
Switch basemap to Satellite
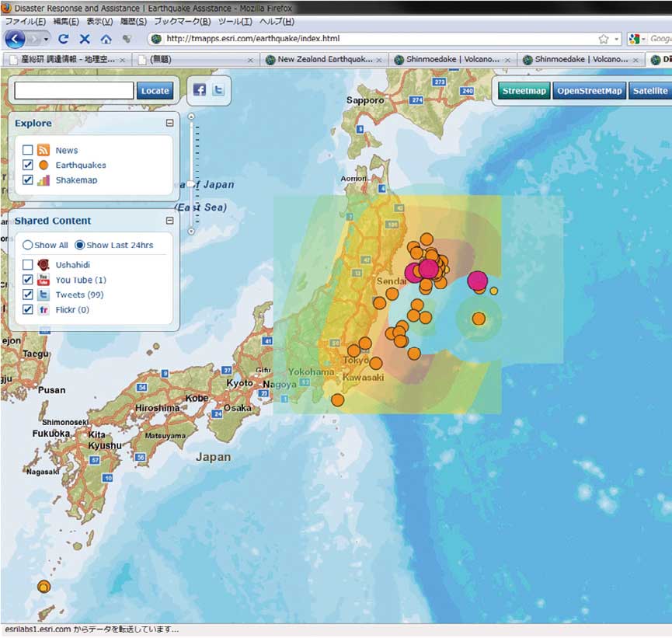(649, 90)
